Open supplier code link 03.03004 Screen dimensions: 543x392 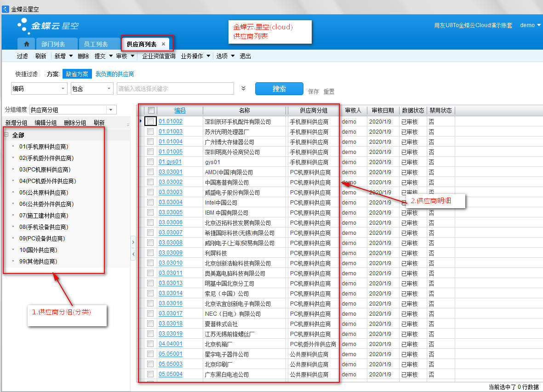pos(171,202)
